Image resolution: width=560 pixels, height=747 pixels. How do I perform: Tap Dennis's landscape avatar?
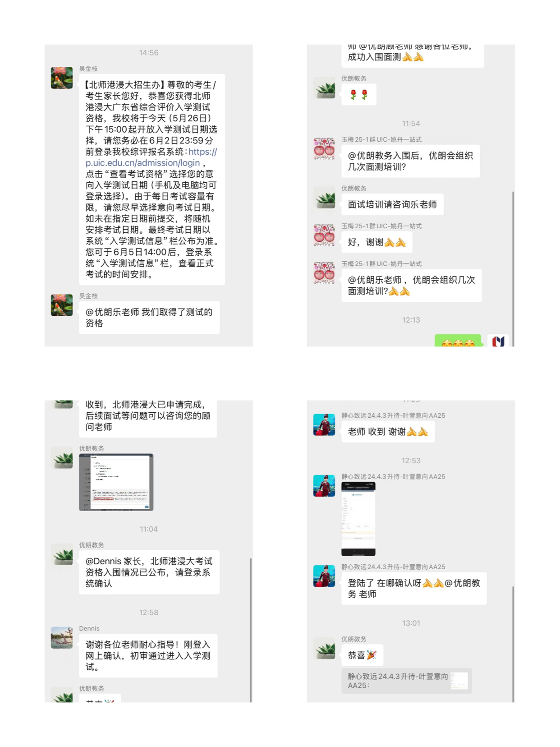[x=62, y=637]
